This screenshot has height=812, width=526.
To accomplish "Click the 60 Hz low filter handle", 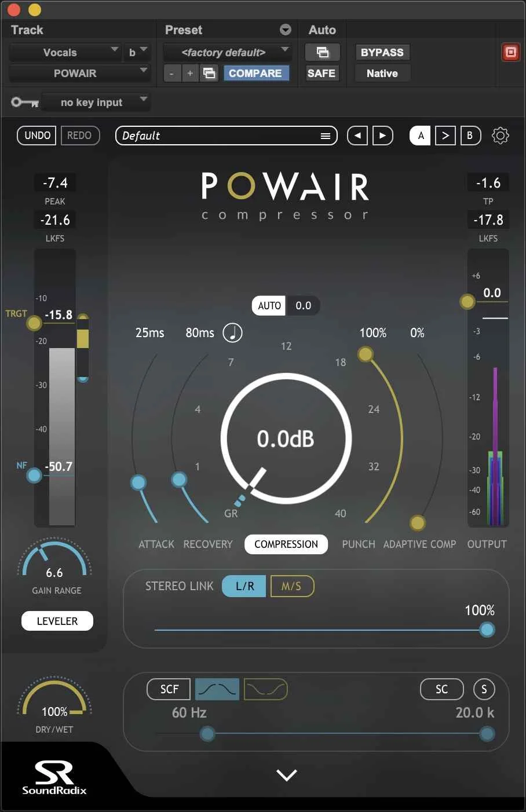I will (x=207, y=734).
